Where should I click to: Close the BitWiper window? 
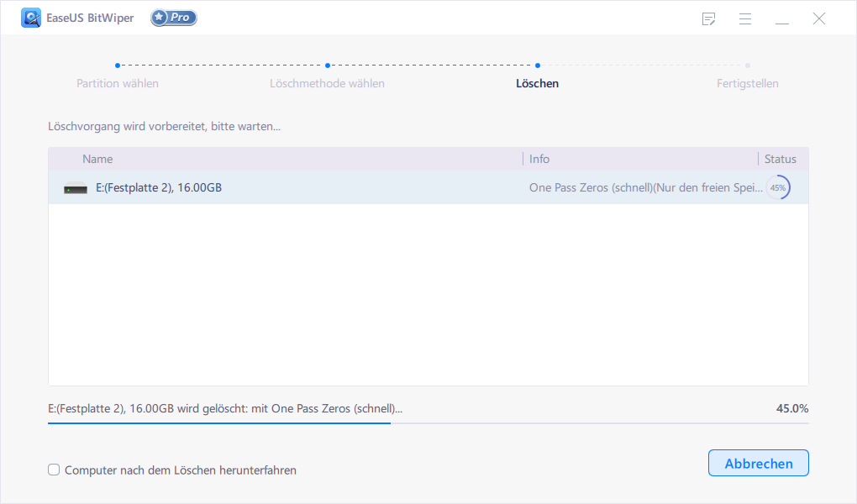tap(818, 18)
